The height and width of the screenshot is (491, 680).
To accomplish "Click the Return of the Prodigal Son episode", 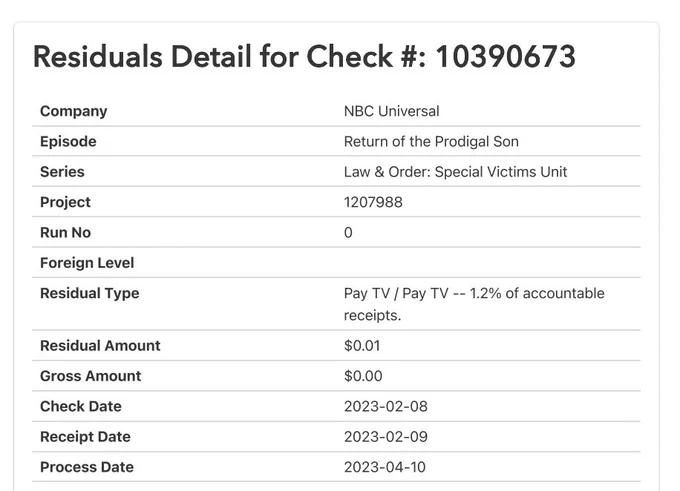I will (x=431, y=142).
